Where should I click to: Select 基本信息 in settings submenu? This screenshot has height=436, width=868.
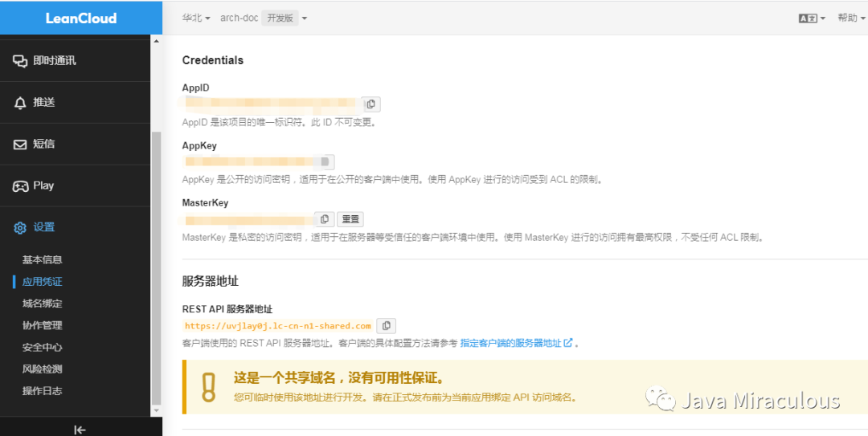pos(42,259)
